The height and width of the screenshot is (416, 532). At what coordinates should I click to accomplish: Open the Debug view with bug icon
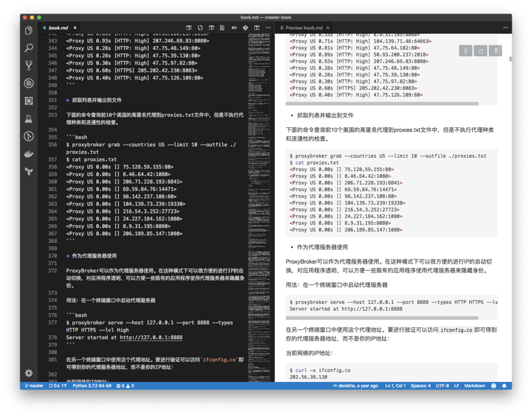pos(29,83)
